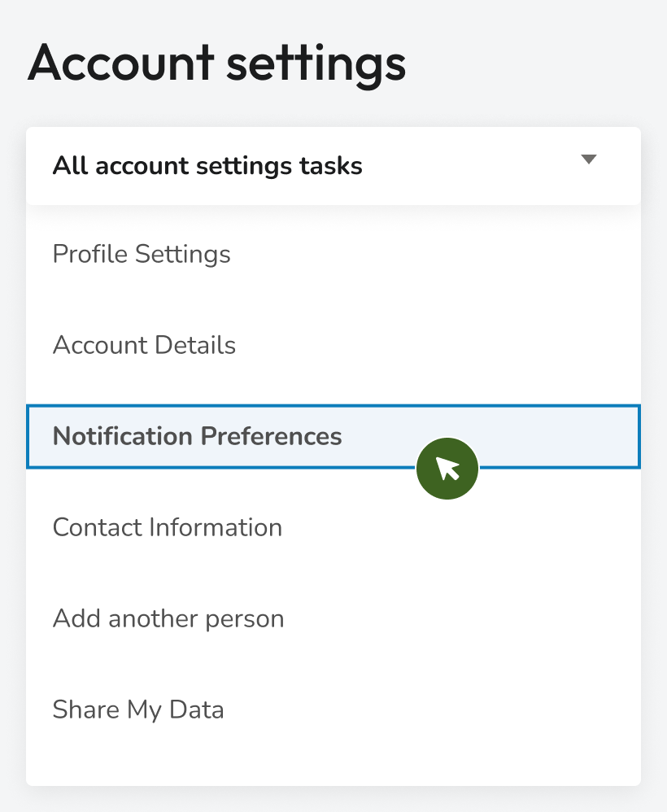Click the "Contact Information" text
The image size is (667, 812).
click(x=167, y=527)
